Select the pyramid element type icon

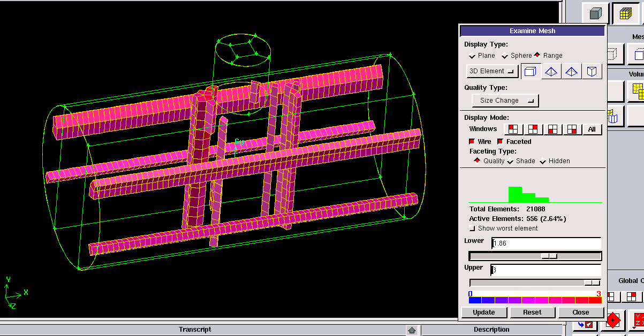tap(571, 72)
